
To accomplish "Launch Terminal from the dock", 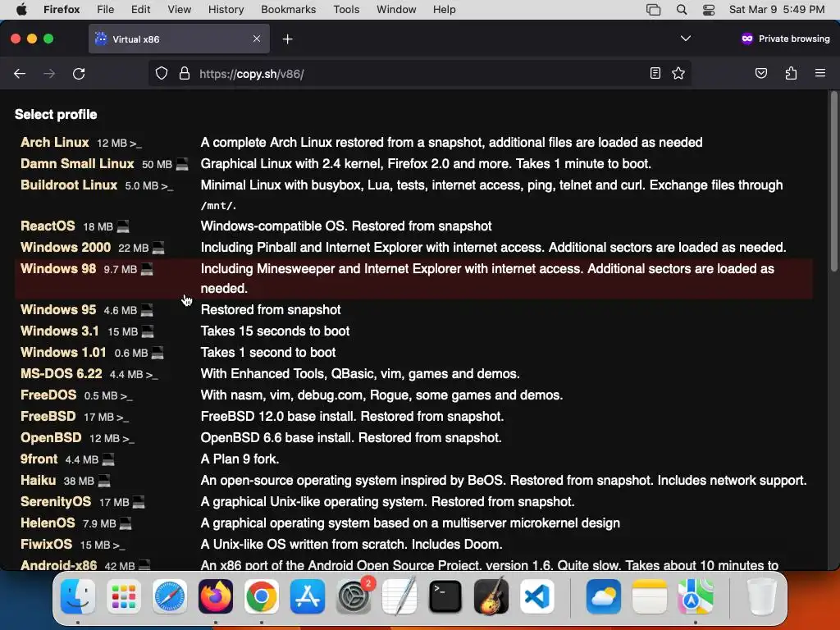I will 445,596.
